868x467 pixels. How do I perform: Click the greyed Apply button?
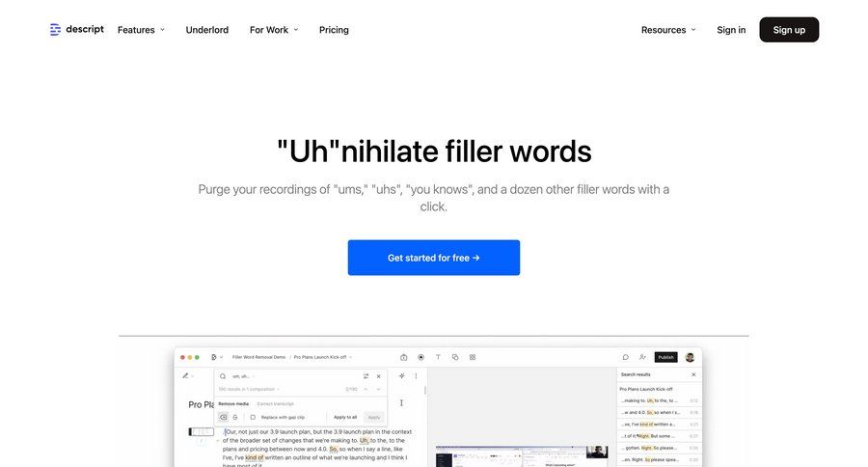coord(374,417)
